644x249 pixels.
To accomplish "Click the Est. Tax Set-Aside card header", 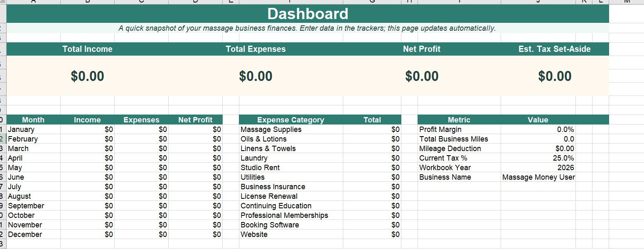I will pos(555,49).
